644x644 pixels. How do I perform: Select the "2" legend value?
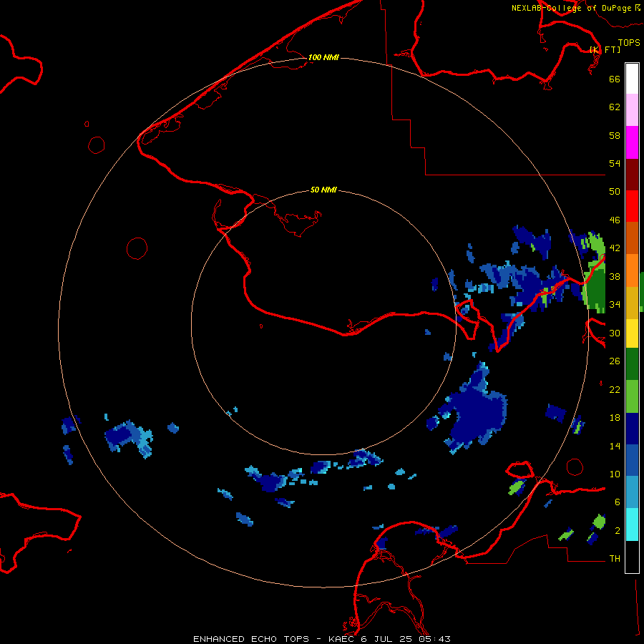coord(617,531)
